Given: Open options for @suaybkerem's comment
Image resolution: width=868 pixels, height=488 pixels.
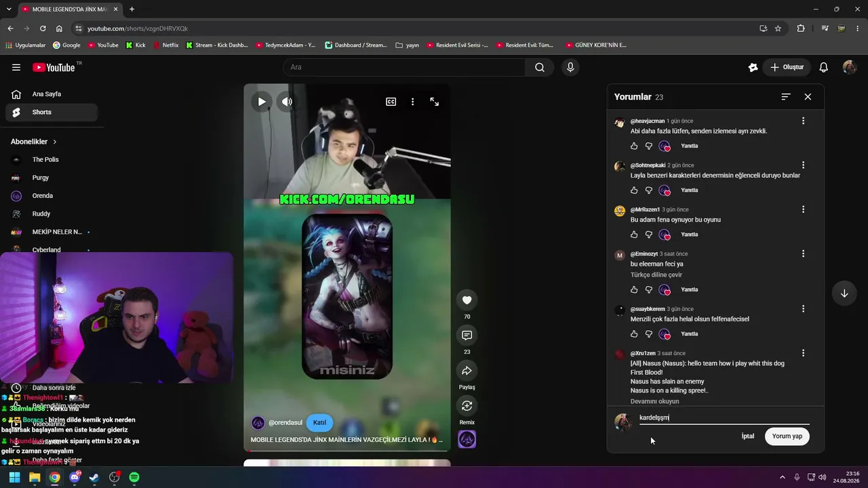Looking at the screenshot, I should click(803, 308).
